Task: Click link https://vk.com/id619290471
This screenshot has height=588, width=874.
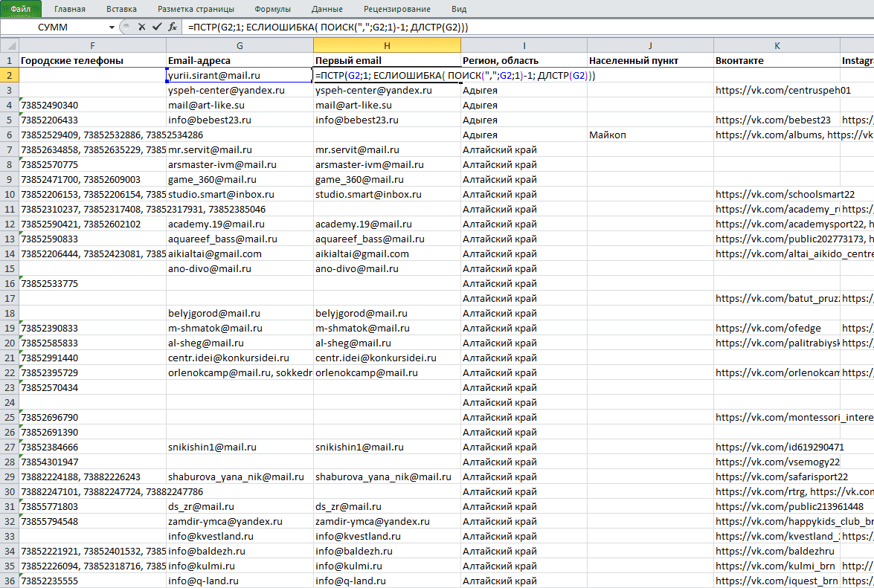Action: pos(780,447)
